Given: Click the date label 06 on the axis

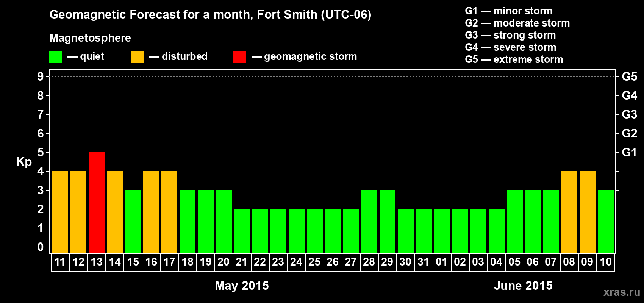Looking at the screenshot, I should tap(533, 262).
